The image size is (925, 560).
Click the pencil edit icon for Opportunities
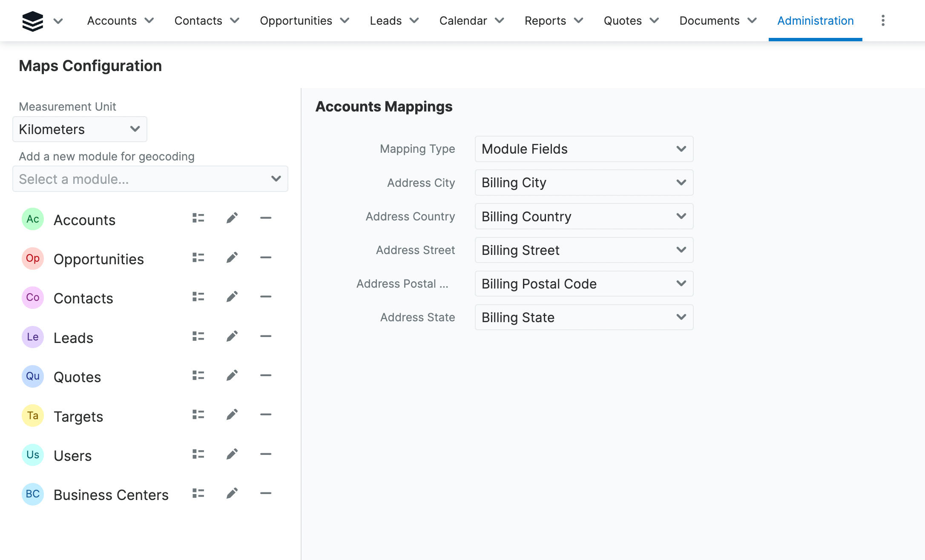coord(232,257)
